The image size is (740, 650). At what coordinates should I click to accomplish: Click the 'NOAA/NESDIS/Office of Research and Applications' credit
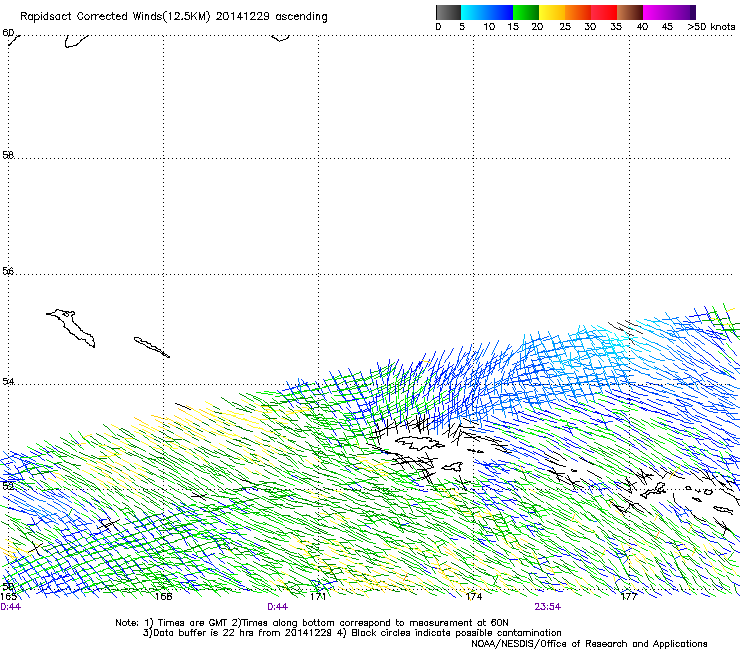(x=589, y=644)
